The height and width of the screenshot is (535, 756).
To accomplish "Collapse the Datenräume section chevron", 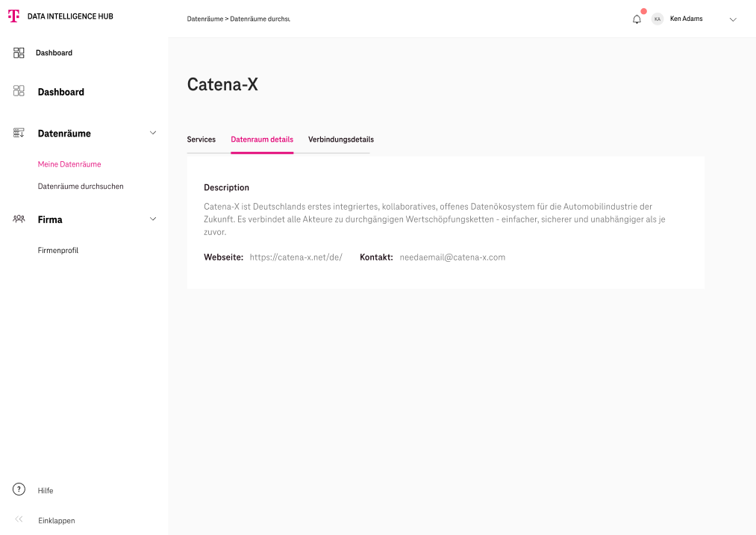I will [153, 133].
